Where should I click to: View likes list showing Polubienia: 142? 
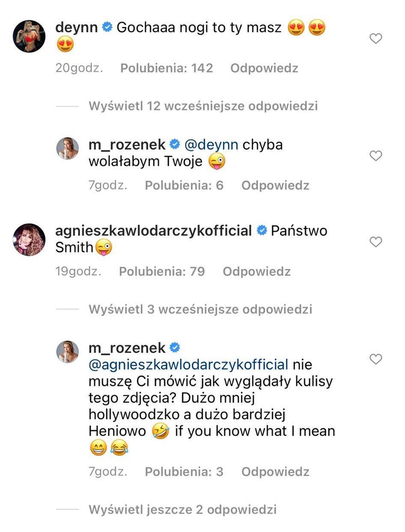point(167,68)
